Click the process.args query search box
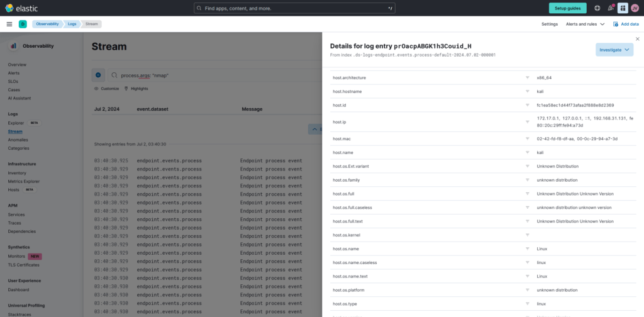Screen dimensions: 644x317 pos(215,75)
